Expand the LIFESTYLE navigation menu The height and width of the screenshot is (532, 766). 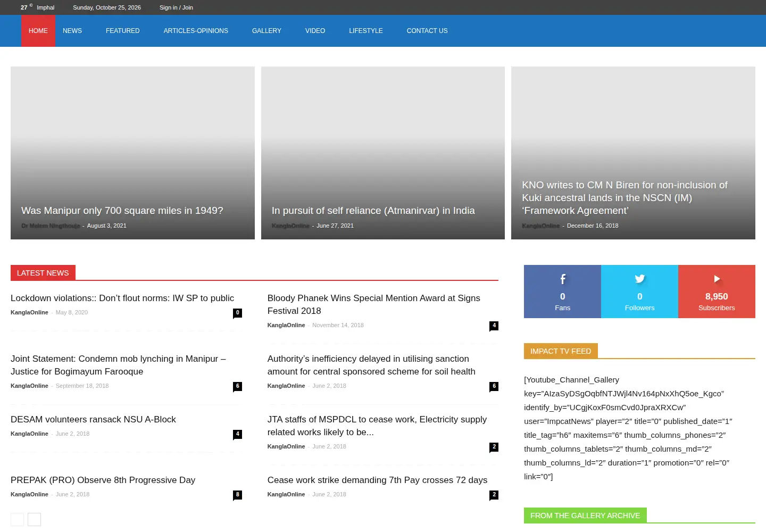click(x=366, y=31)
